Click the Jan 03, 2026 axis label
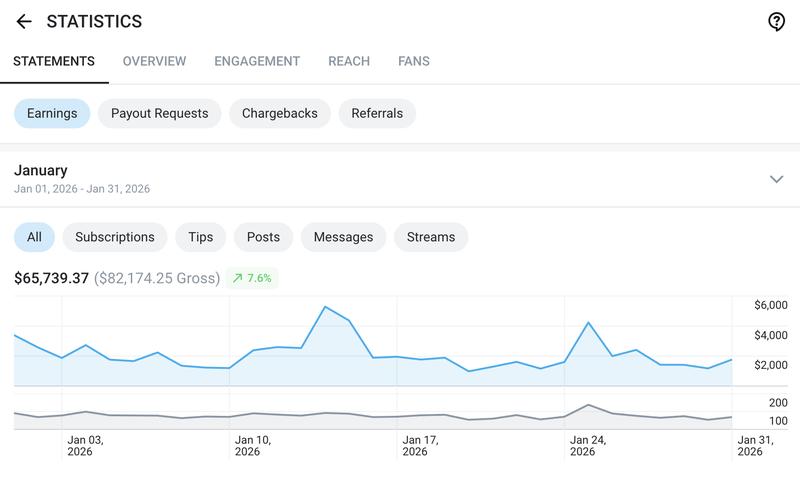The image size is (800, 480). (x=85, y=446)
